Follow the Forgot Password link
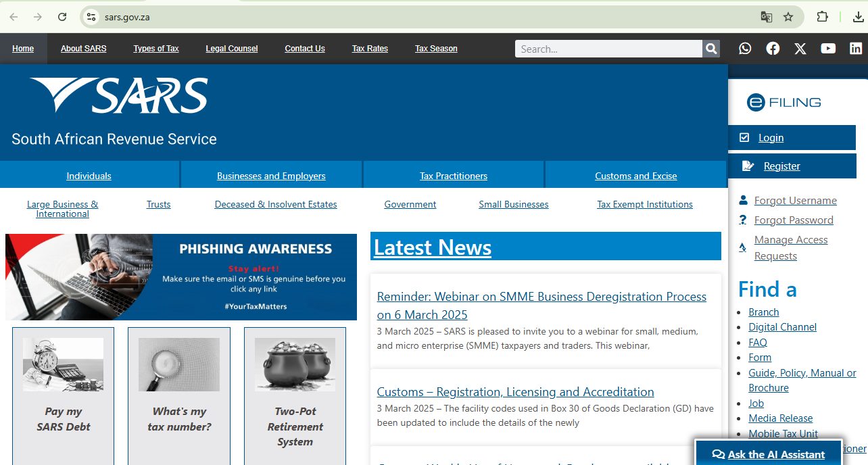The width and height of the screenshot is (868, 465). pyautogui.click(x=794, y=220)
